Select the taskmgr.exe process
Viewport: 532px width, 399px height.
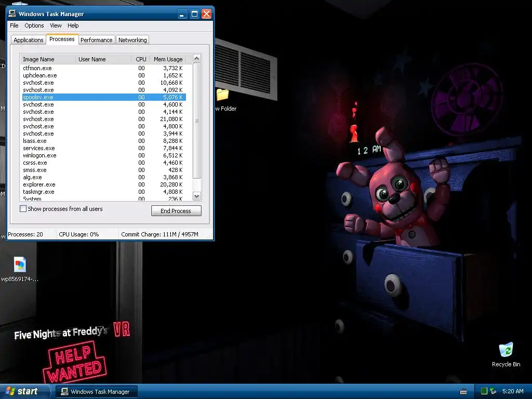103,192
